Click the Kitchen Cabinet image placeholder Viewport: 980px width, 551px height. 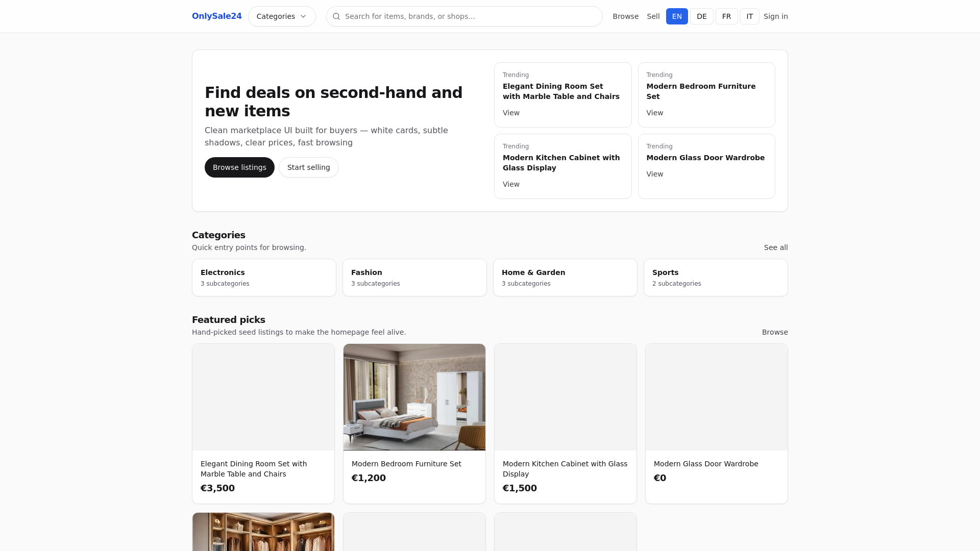(x=566, y=397)
